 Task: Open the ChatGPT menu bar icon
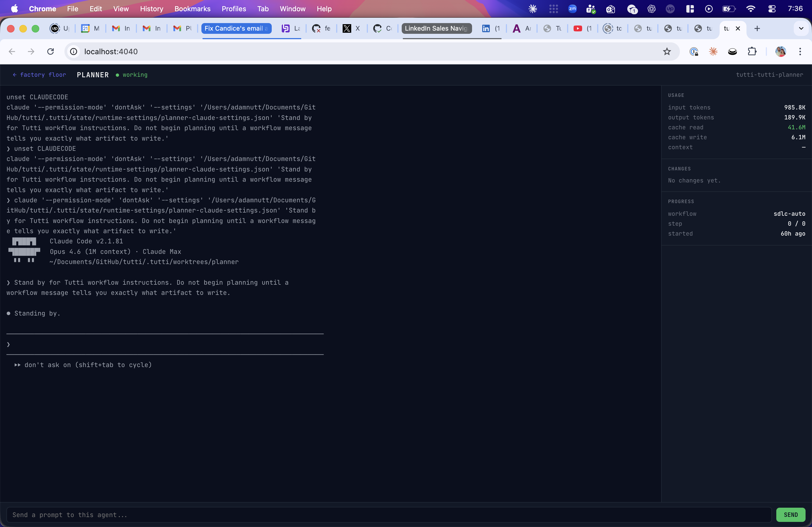coord(651,9)
